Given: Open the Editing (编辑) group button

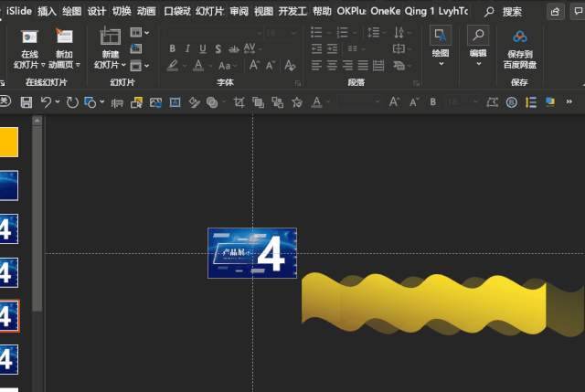Looking at the screenshot, I should [478, 47].
